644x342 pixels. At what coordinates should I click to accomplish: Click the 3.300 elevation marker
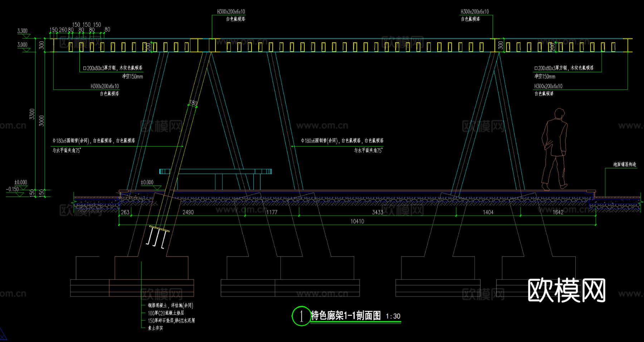(x=22, y=31)
